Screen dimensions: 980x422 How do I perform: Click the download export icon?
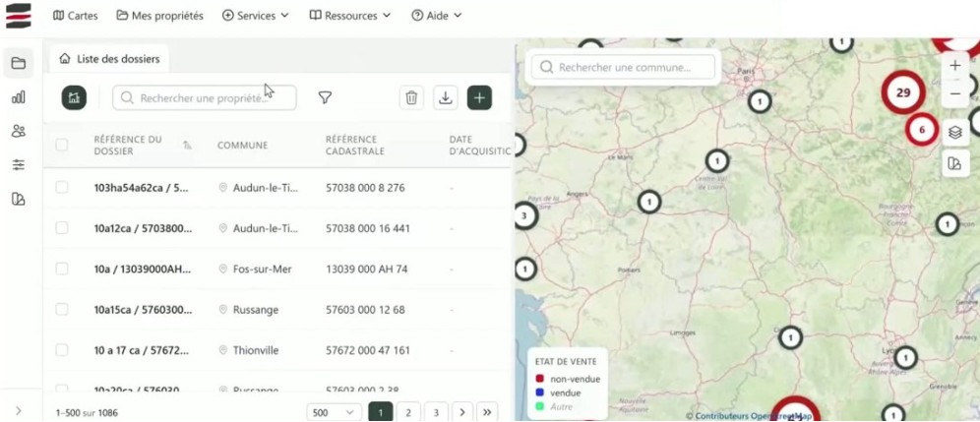pyautogui.click(x=446, y=97)
